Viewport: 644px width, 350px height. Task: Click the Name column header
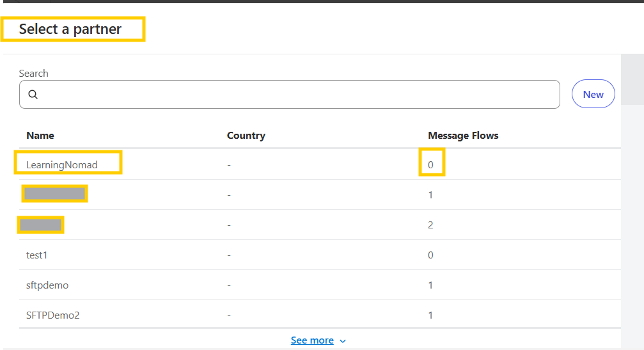coord(40,136)
